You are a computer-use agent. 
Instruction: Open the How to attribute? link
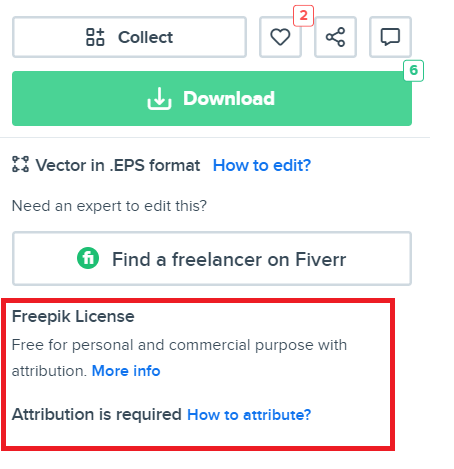(x=249, y=415)
